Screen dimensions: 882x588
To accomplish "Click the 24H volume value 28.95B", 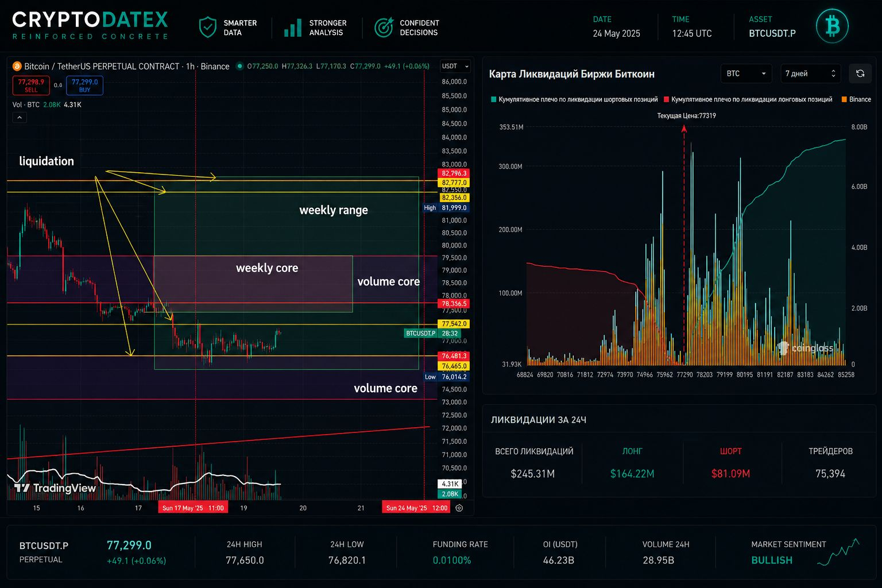I will (658, 560).
